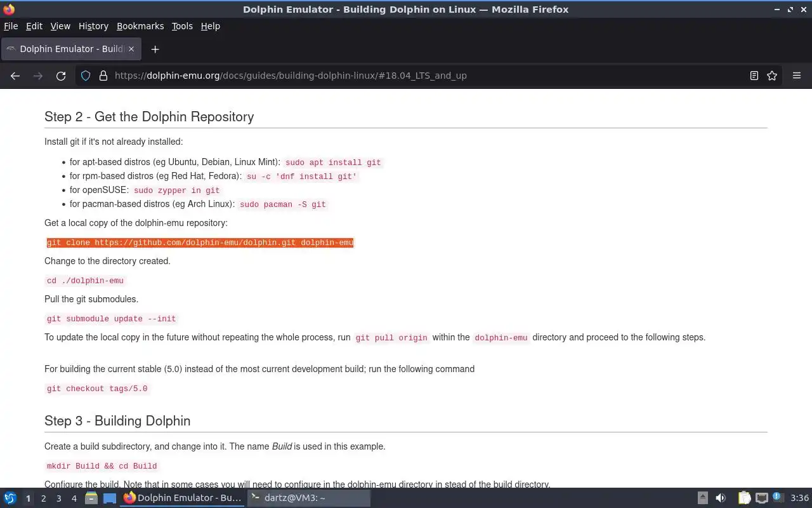
Task: Launch the file manager from panel
Action: (x=91, y=498)
